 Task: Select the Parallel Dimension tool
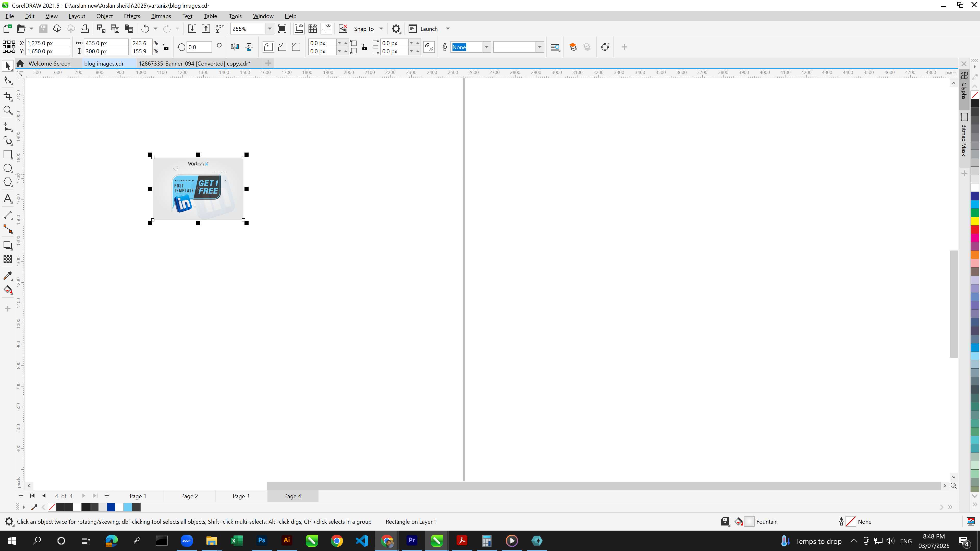tap(8, 215)
